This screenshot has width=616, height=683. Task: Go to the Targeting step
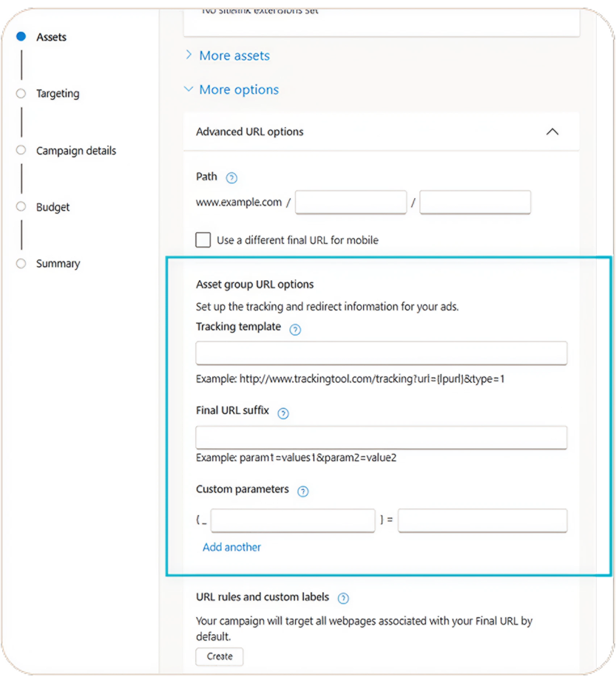click(57, 93)
